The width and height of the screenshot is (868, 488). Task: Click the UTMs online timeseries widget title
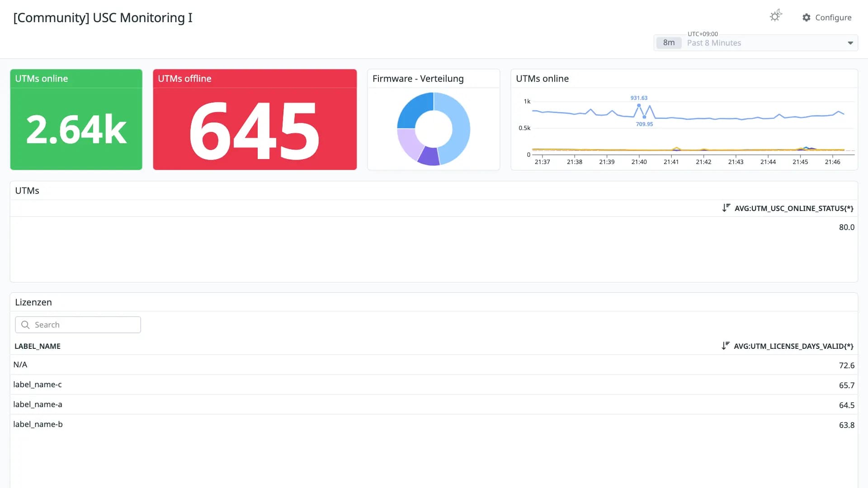[x=542, y=79]
